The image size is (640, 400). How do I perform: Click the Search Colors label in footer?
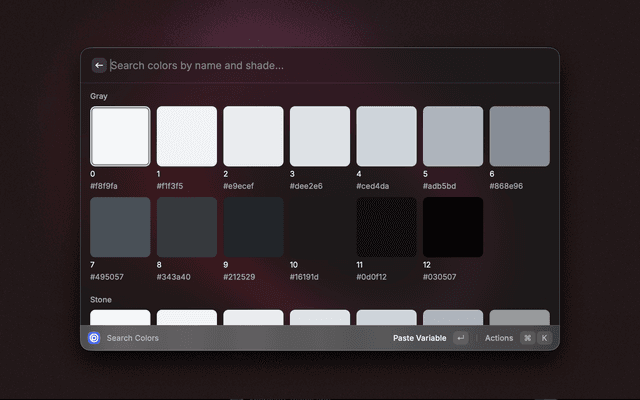click(x=133, y=338)
